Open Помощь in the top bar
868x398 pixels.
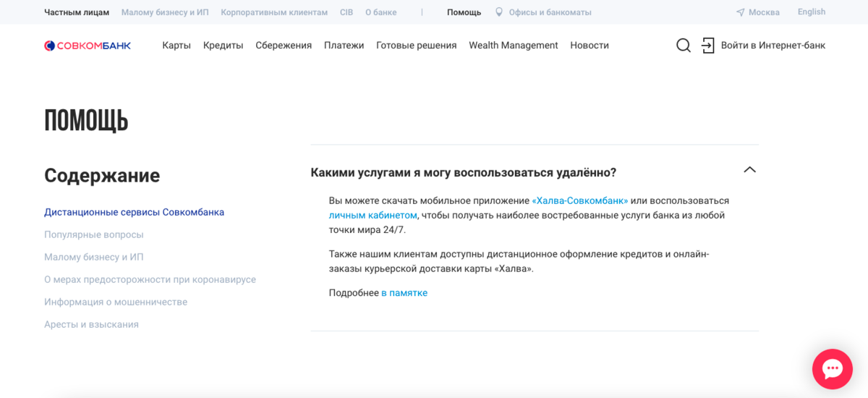click(x=464, y=12)
